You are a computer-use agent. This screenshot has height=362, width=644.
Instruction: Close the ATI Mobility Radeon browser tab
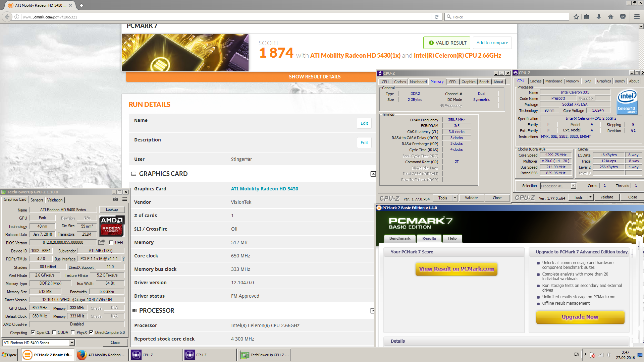(x=70, y=5)
